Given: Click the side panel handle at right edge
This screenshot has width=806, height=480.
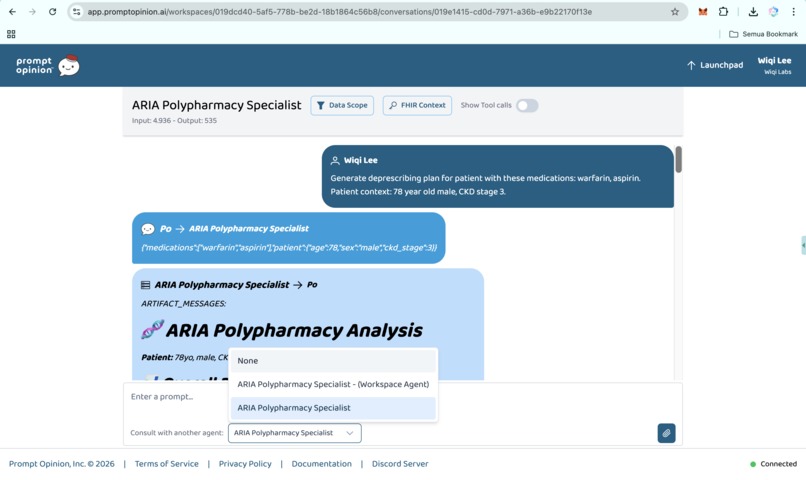Looking at the screenshot, I should [x=803, y=245].
